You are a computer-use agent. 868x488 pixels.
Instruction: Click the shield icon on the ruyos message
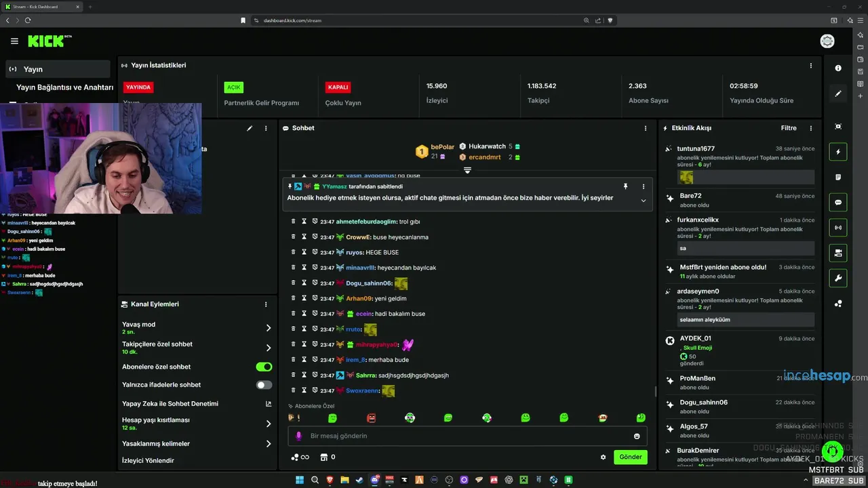pos(315,252)
